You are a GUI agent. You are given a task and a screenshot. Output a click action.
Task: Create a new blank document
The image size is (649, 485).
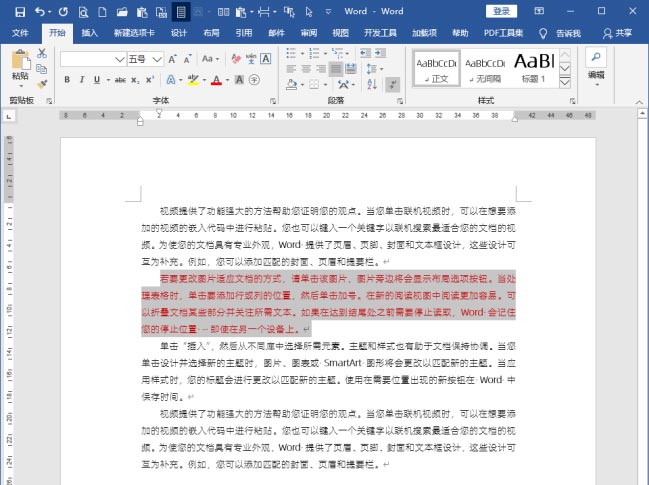tap(102, 12)
